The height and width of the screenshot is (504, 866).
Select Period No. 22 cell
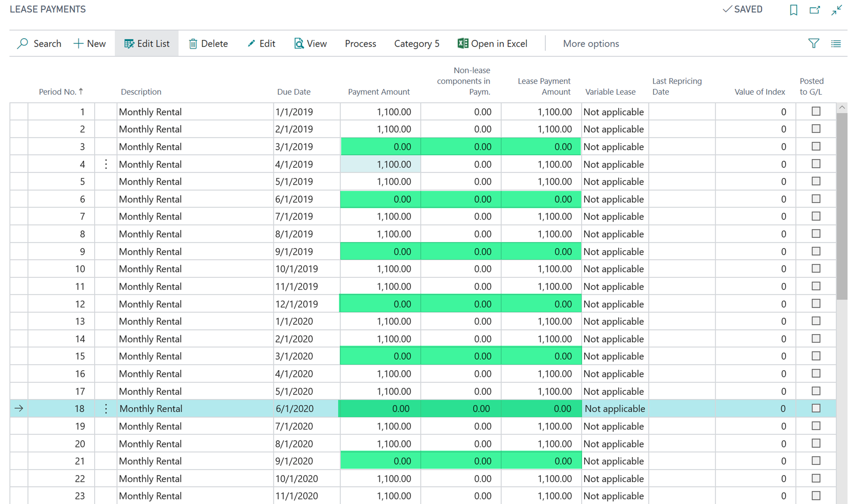61,478
